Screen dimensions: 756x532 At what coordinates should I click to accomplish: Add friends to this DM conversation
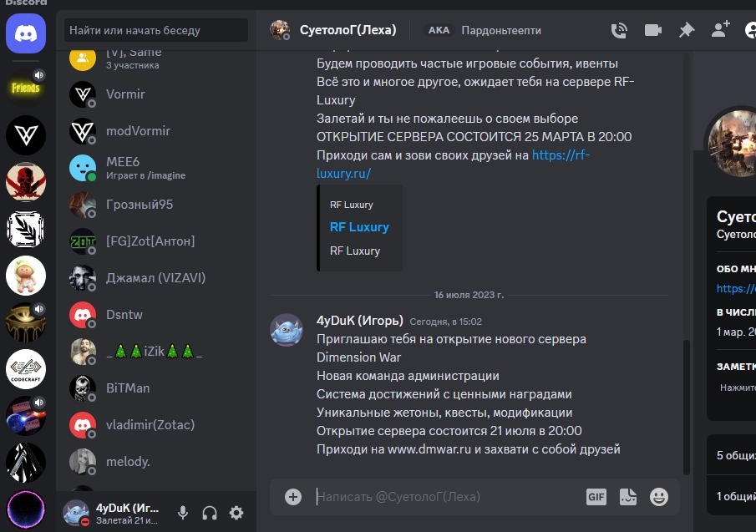coord(720,30)
